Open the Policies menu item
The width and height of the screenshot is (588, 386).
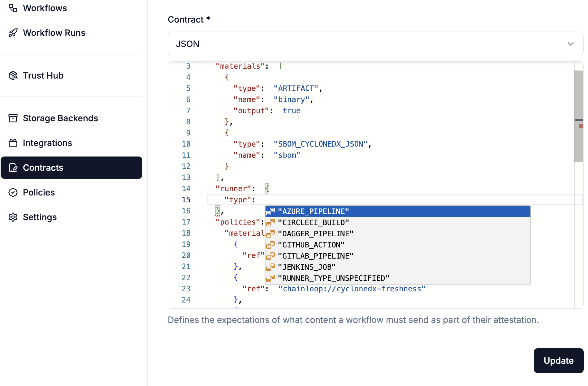[x=39, y=192]
